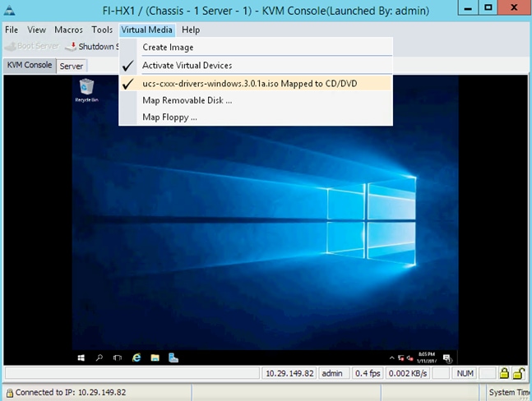Open the Action Center notifications icon
This screenshot has height=401, width=532.
pos(447,358)
